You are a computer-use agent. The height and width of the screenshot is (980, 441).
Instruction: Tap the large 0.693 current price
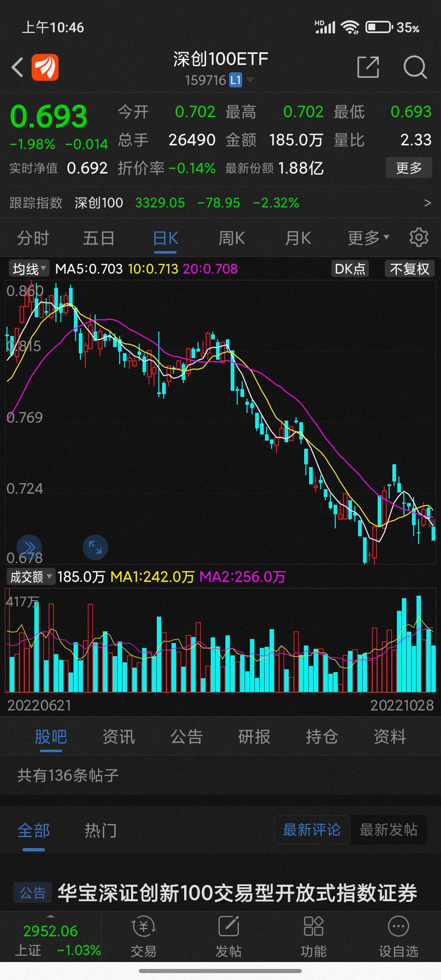(x=49, y=116)
